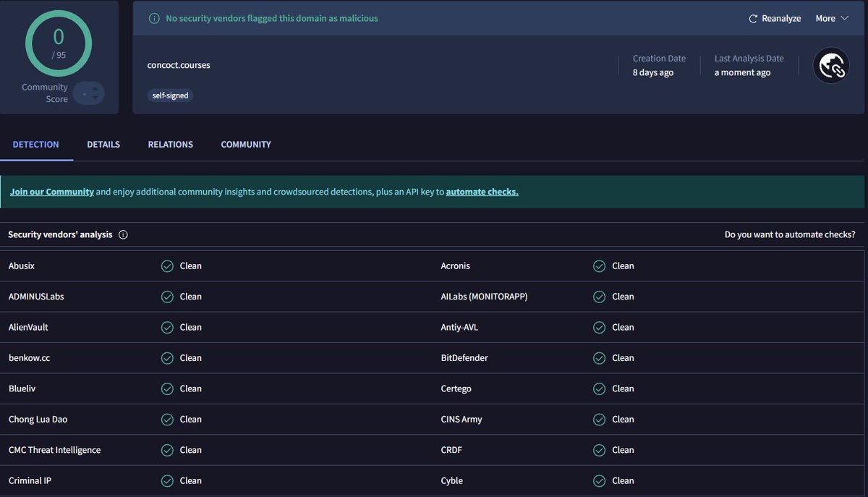The width and height of the screenshot is (868, 497).
Task: Click the info icon beside 'No security vendors flagged'
Action: (x=153, y=19)
